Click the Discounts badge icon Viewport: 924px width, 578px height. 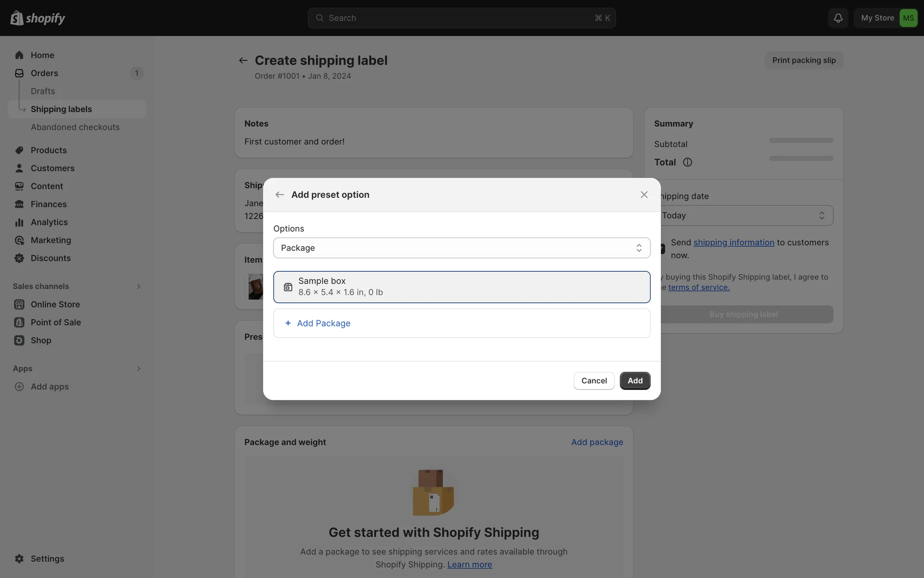(x=19, y=258)
